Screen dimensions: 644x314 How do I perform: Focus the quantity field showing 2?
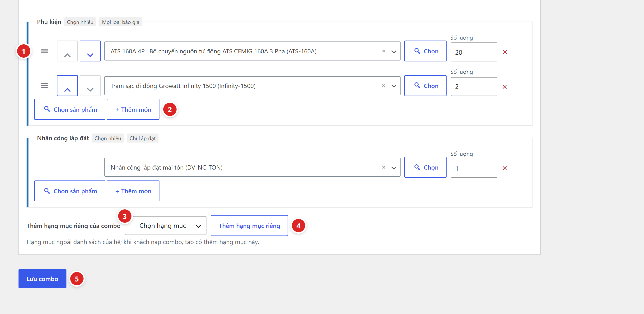474,86
